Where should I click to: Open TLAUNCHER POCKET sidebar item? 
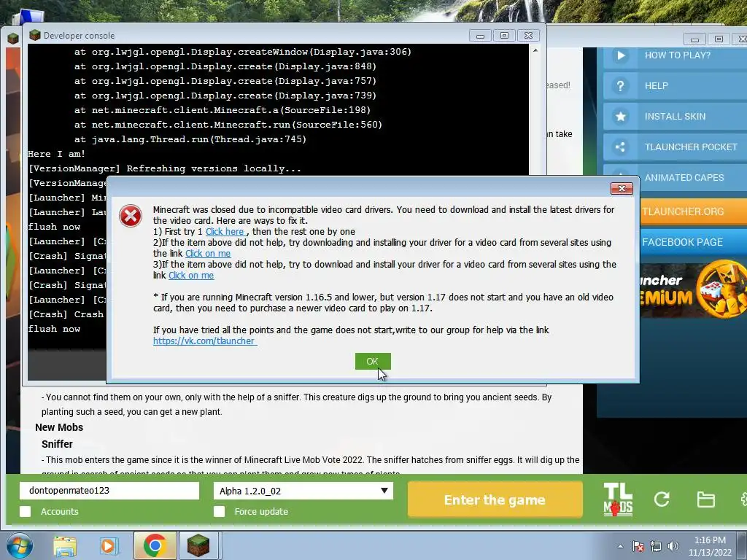pos(675,147)
